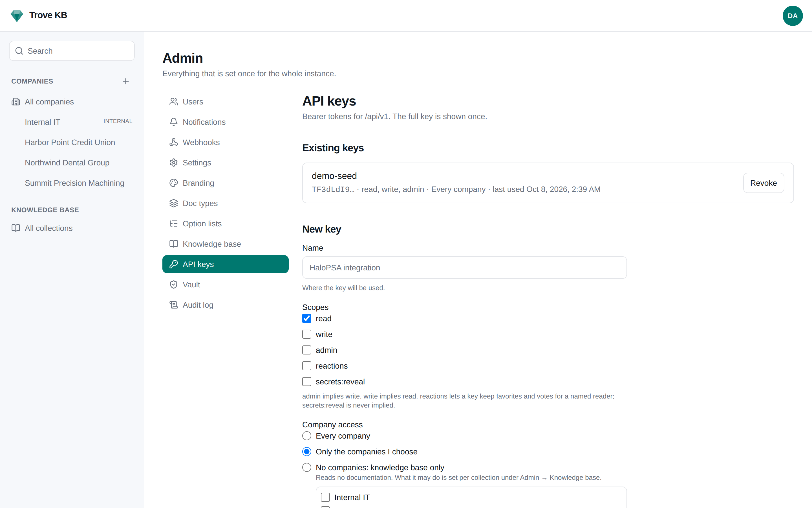Enable the write scope checkbox
Viewport: 812px width, 508px height.
(x=307, y=334)
